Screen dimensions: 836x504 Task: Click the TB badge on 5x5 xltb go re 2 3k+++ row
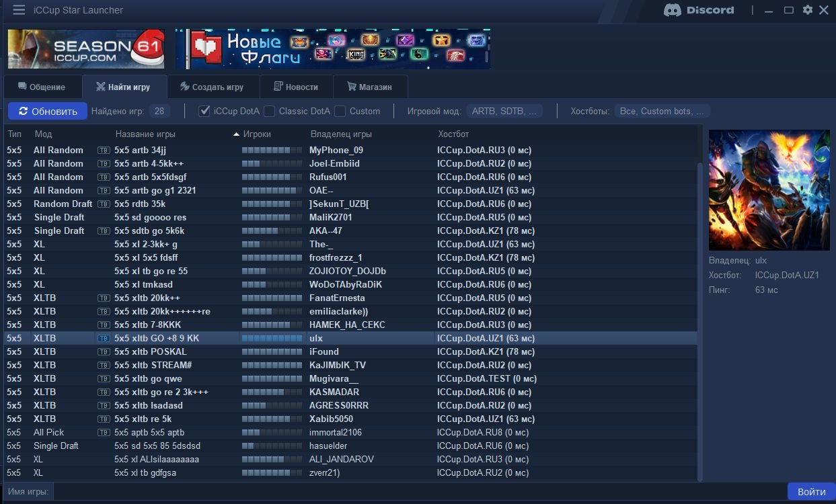[x=104, y=392]
